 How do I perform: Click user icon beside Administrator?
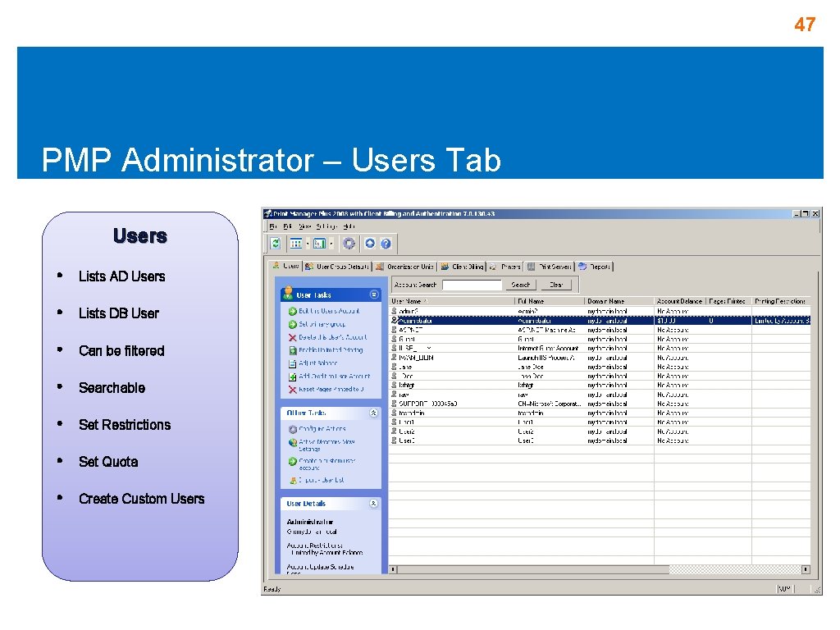click(394, 321)
